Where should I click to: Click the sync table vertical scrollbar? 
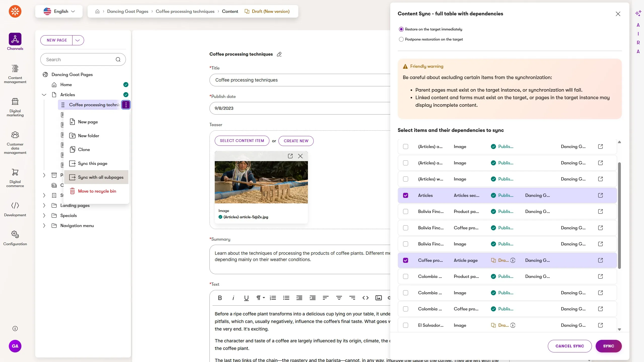[619, 215]
